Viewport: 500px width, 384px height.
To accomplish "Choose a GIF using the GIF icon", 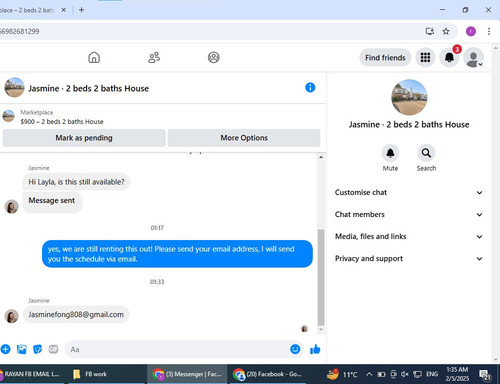I will [x=53, y=349].
